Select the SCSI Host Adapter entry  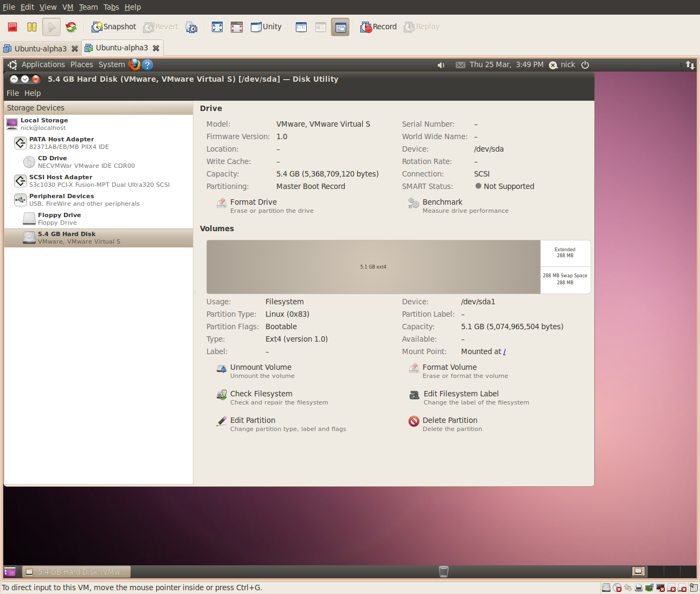(x=61, y=178)
